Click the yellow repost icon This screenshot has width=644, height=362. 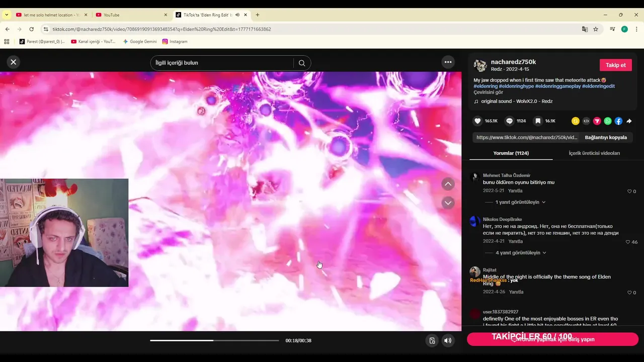pyautogui.click(x=576, y=121)
